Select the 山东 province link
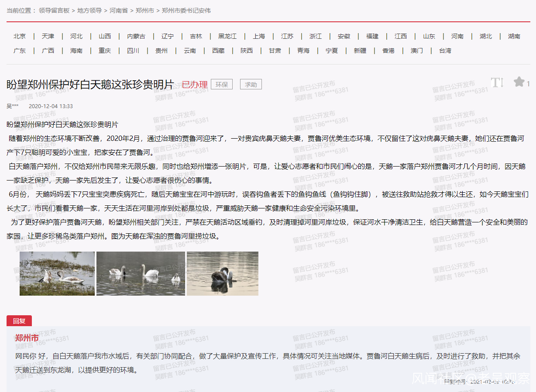 429,36
